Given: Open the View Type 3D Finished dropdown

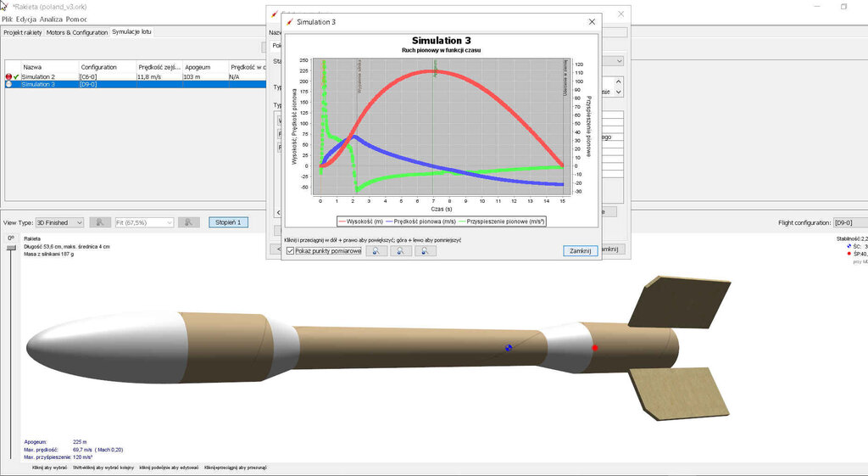Looking at the screenshot, I should point(59,222).
